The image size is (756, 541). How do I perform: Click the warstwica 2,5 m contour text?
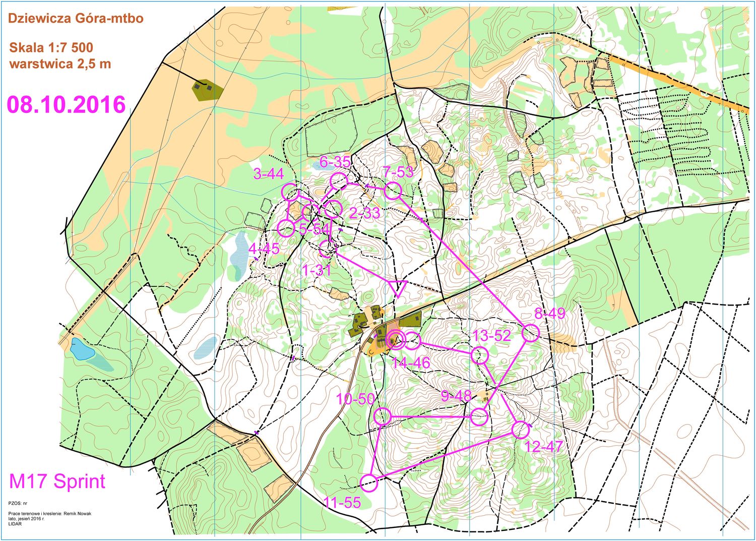pos(60,64)
